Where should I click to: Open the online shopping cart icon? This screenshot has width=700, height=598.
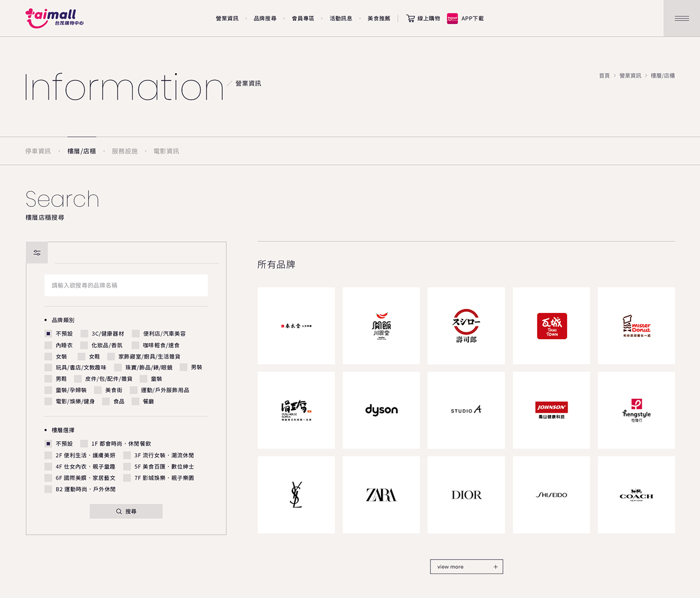click(x=411, y=18)
